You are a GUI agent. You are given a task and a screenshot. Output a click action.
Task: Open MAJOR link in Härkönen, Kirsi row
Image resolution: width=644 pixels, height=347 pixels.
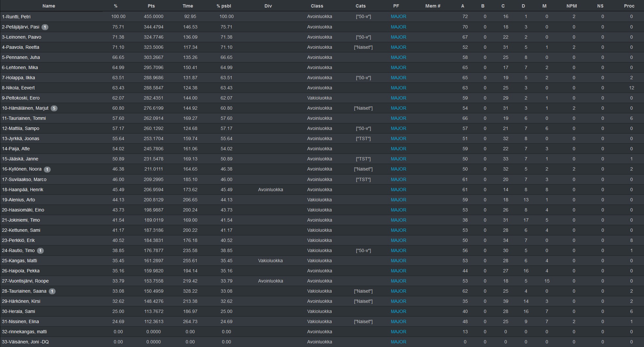click(398, 301)
